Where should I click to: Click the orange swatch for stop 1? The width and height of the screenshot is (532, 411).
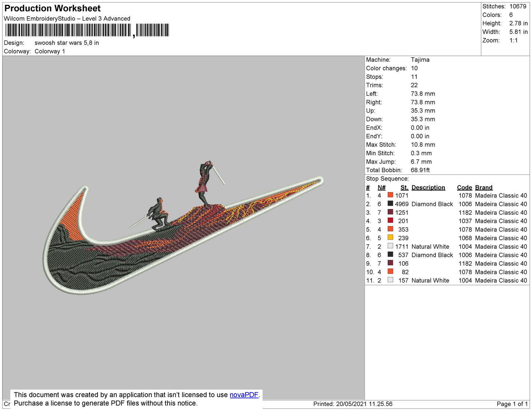point(390,195)
